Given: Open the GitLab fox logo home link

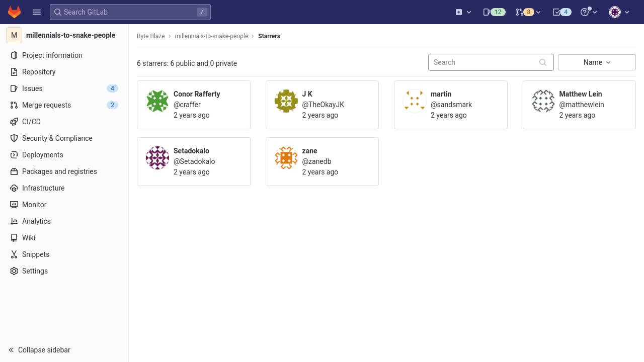Looking at the screenshot, I should tap(14, 12).
